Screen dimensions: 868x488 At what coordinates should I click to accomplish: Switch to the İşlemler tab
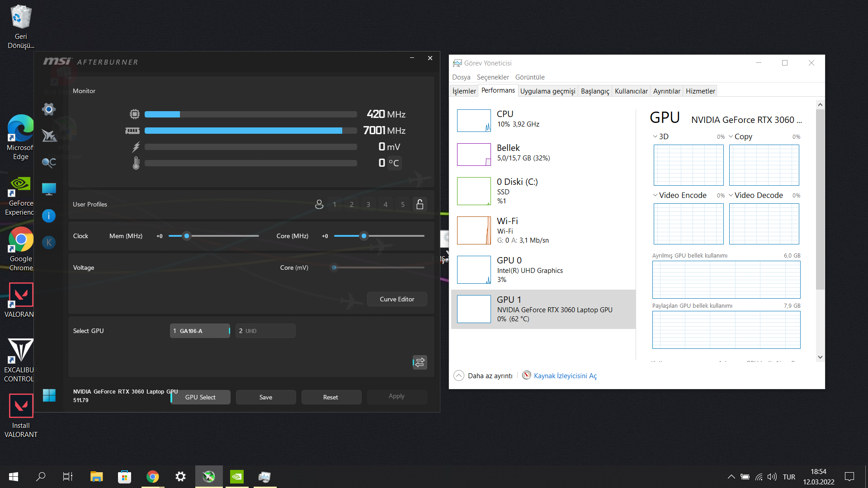pos(464,91)
